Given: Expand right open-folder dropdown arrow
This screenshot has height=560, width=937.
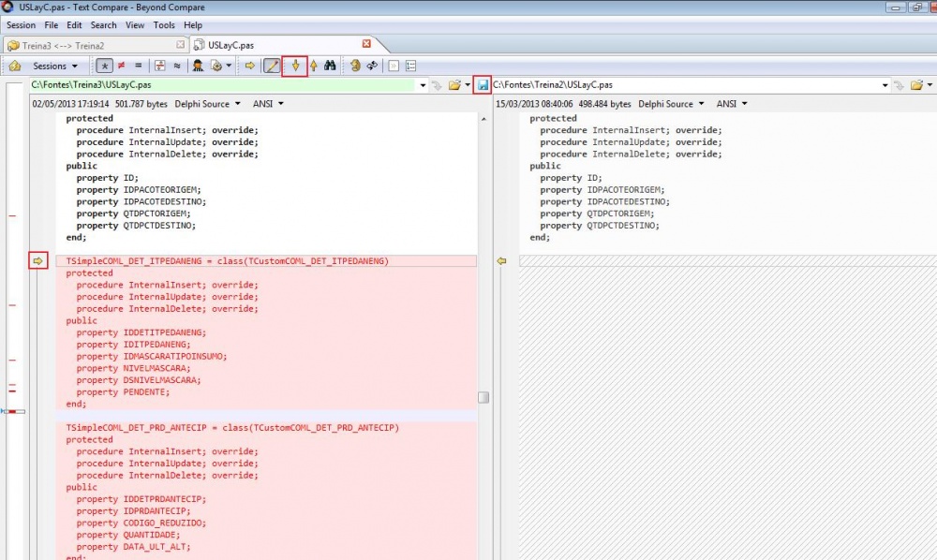Looking at the screenshot, I should pos(930,85).
